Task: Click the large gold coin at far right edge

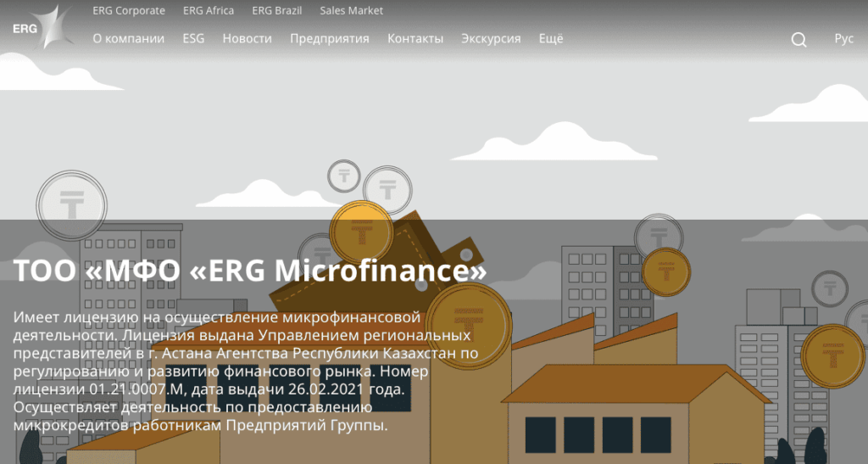Action: (x=833, y=356)
